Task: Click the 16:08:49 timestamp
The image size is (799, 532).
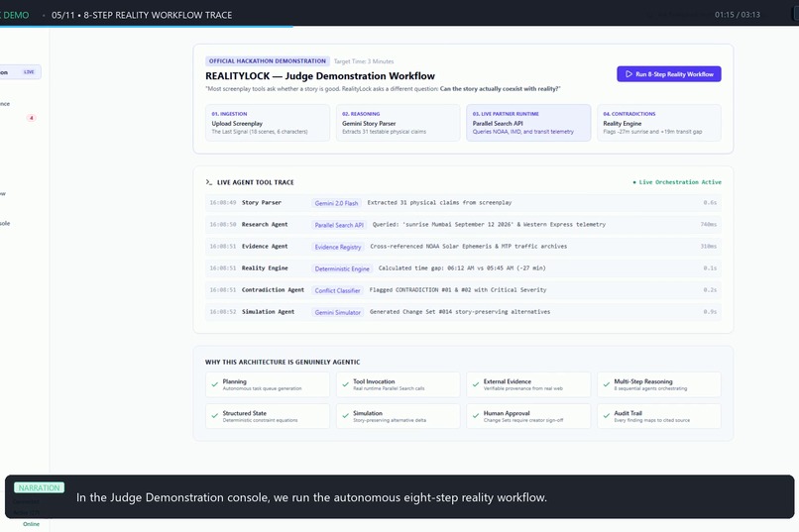Action: [x=223, y=203]
